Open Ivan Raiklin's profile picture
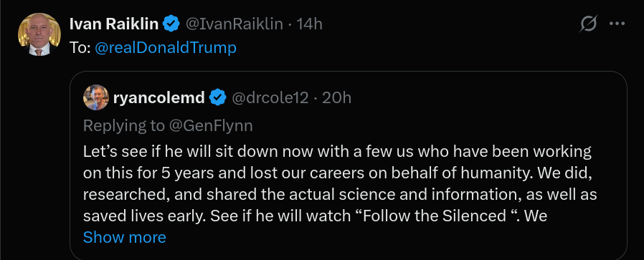644x260 pixels. coord(39,34)
